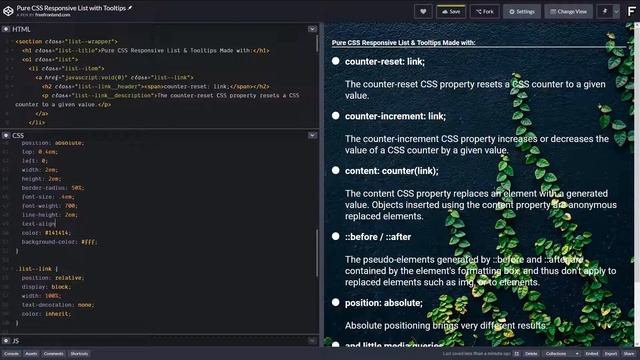Click pen title 'Pure CSS Responsive List with Tooltips'
640x360 pixels.
(71, 8)
